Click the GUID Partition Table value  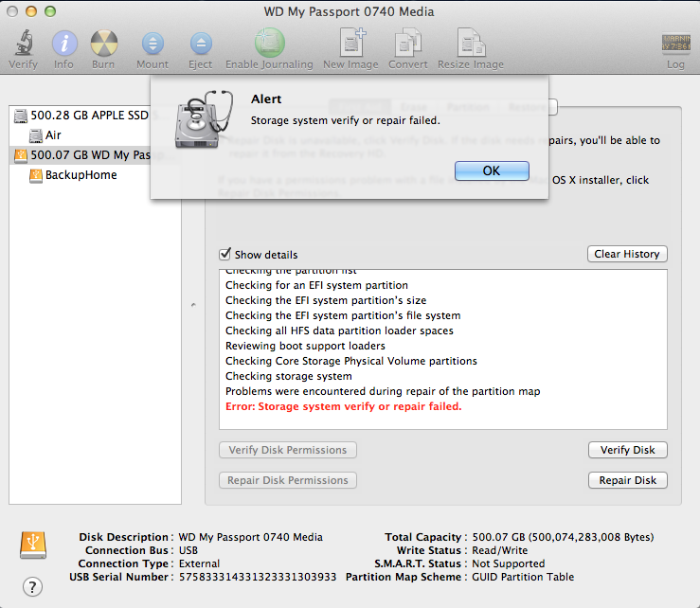point(523,577)
